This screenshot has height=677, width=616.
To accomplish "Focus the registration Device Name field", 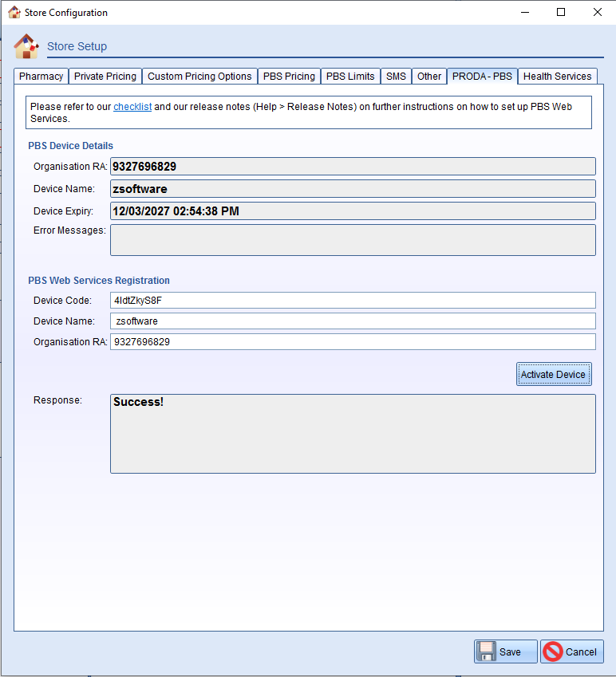I will tap(353, 321).
